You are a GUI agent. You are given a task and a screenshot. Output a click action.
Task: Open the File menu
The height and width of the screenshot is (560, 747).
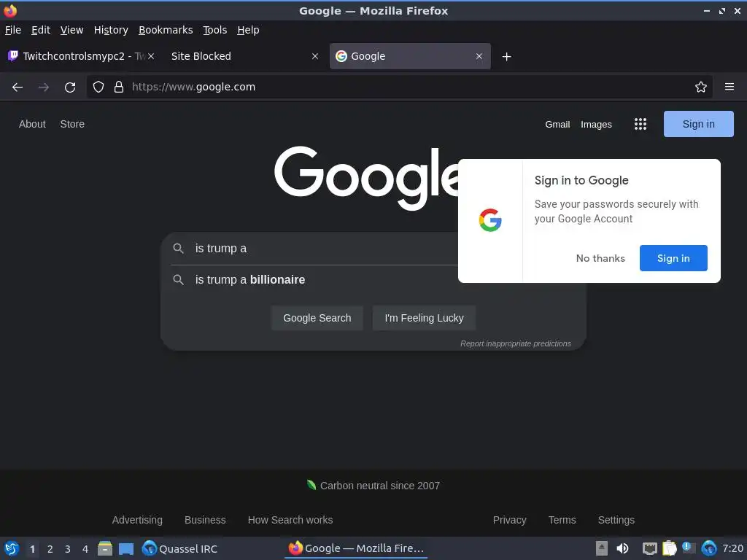point(13,30)
